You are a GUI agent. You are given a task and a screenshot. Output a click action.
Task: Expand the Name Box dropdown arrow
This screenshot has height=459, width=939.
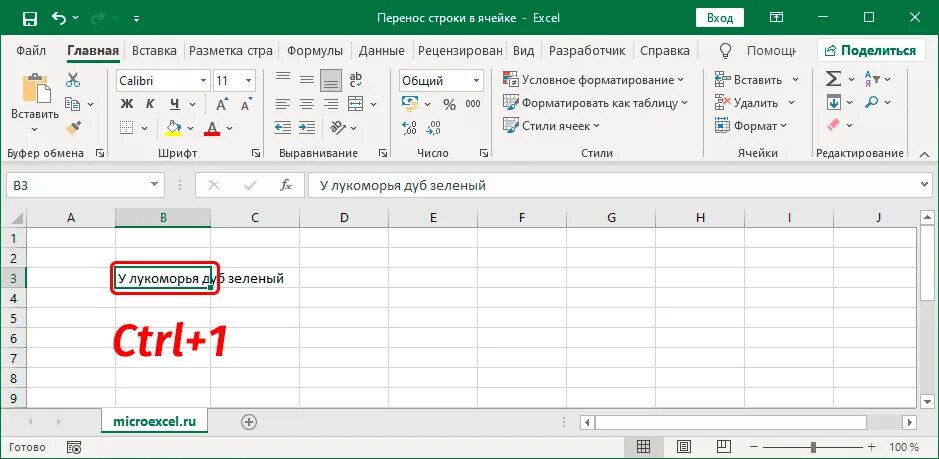pos(155,185)
